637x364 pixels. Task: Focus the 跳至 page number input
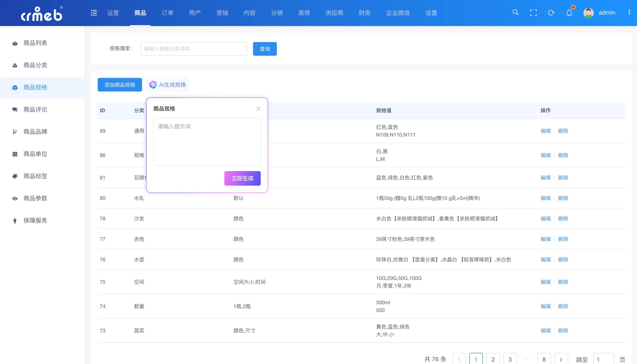tap(604, 359)
